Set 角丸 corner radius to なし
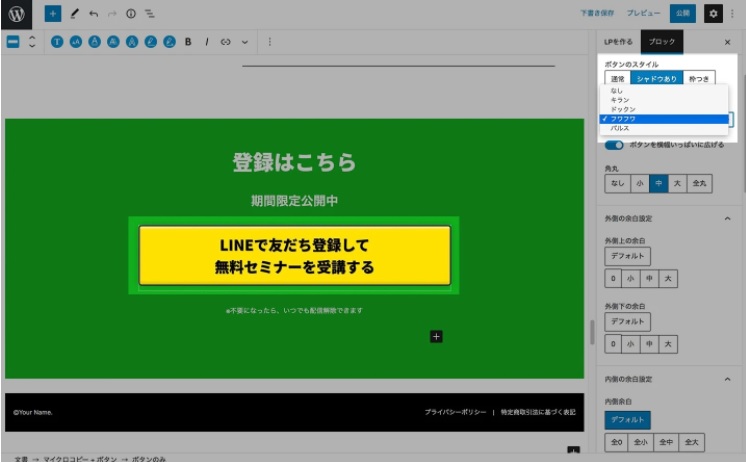 click(618, 183)
